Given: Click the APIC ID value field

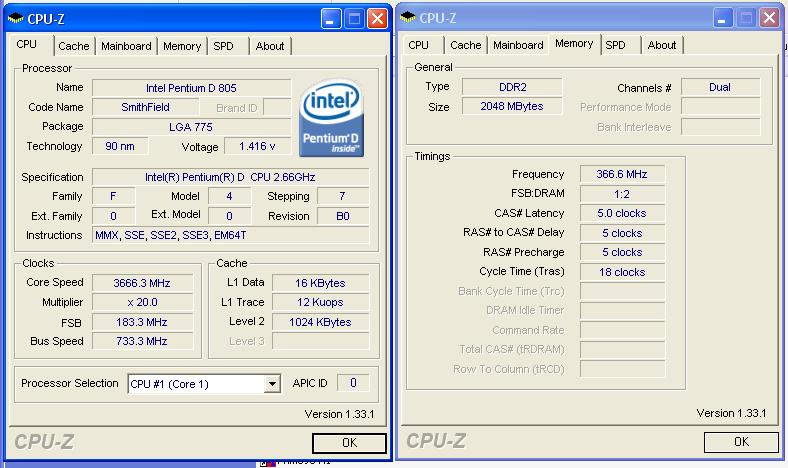Looking at the screenshot, I should coord(353,383).
